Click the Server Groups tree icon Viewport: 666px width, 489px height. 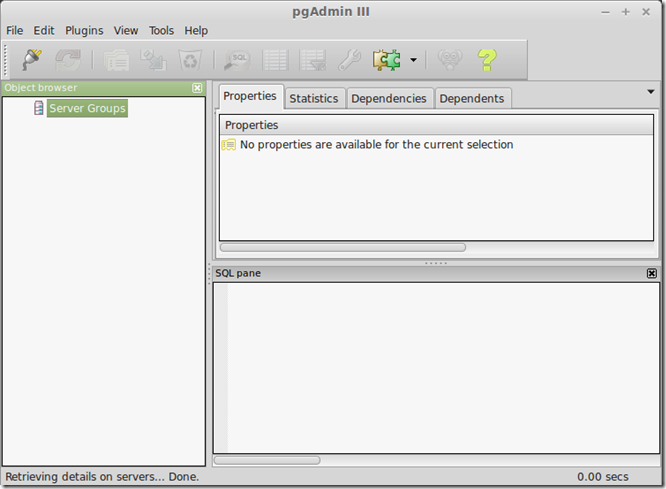click(x=39, y=108)
